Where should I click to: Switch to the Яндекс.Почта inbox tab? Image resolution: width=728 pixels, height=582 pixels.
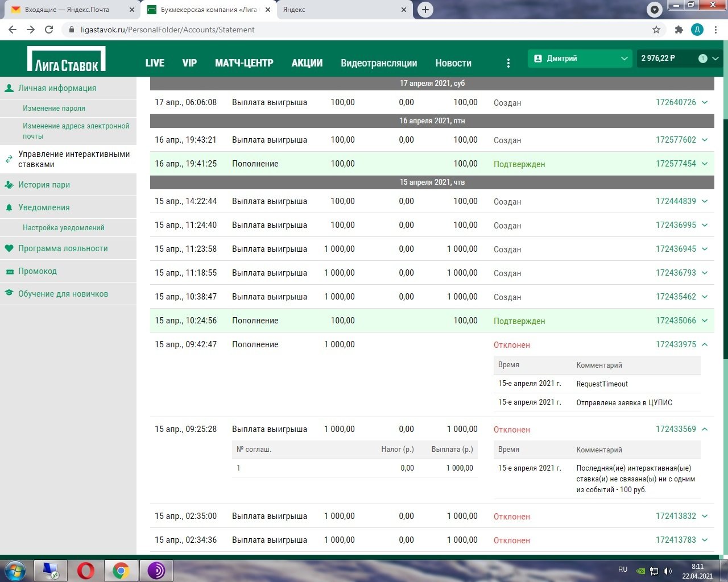pyautogui.click(x=67, y=10)
